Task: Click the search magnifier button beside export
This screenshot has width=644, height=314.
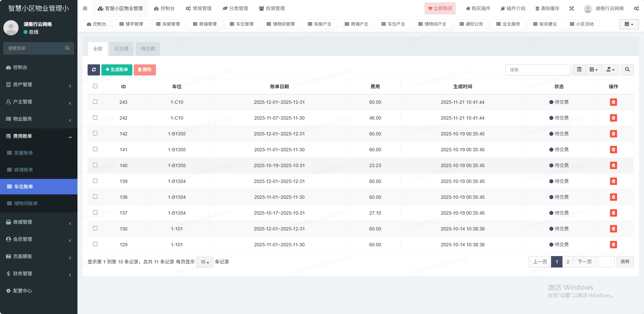Action: coord(627,70)
